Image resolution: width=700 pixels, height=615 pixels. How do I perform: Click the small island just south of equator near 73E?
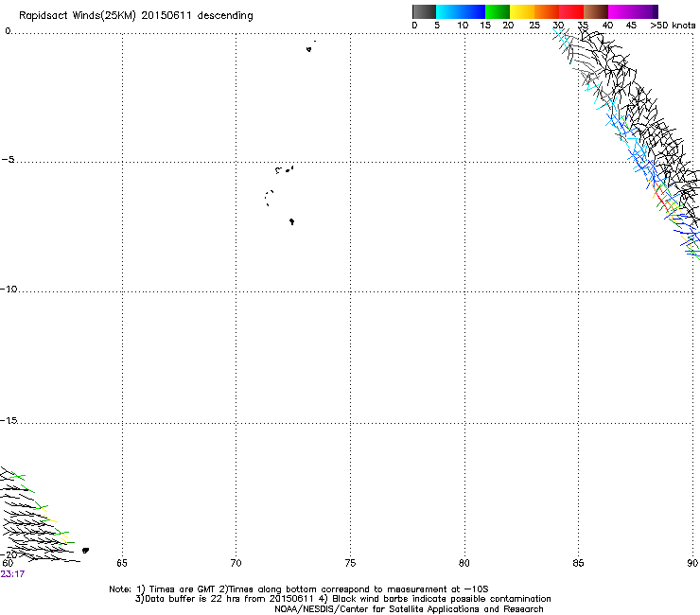308,49
